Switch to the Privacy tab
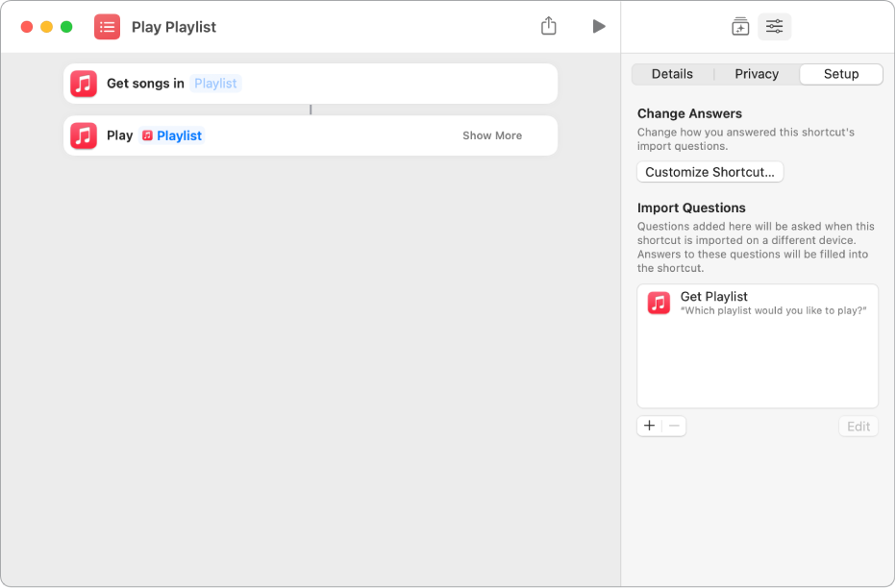The image size is (896, 588). point(757,74)
